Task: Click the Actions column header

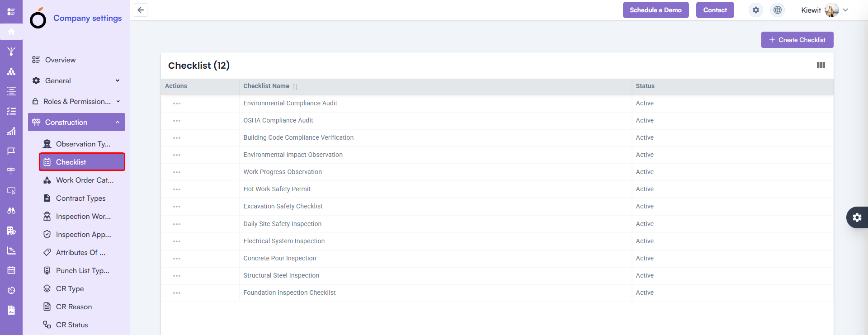Action: pyautogui.click(x=176, y=86)
